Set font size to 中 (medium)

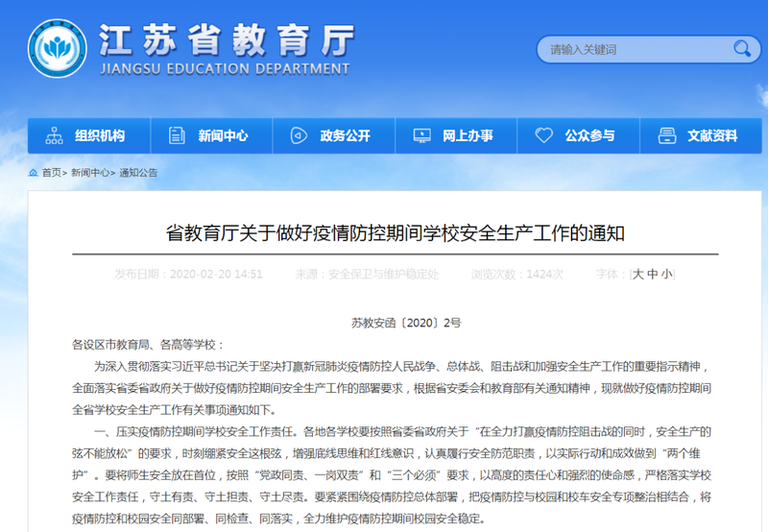click(653, 274)
